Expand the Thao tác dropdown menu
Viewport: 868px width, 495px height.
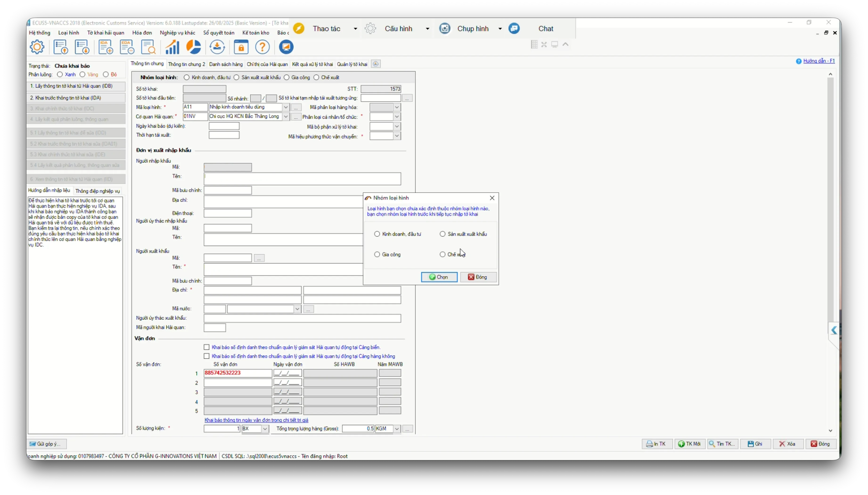[355, 29]
